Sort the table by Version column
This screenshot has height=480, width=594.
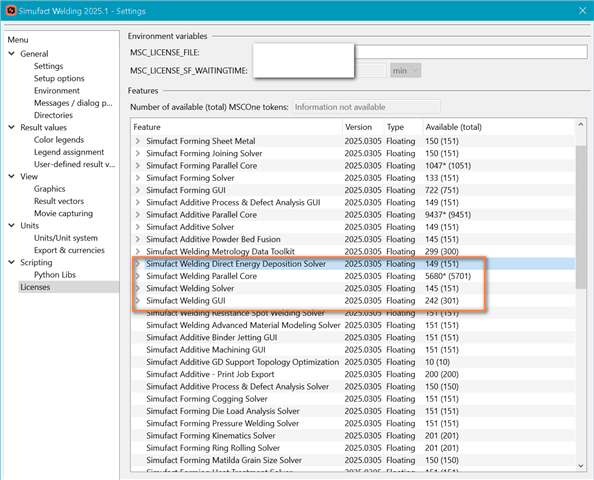pos(363,127)
